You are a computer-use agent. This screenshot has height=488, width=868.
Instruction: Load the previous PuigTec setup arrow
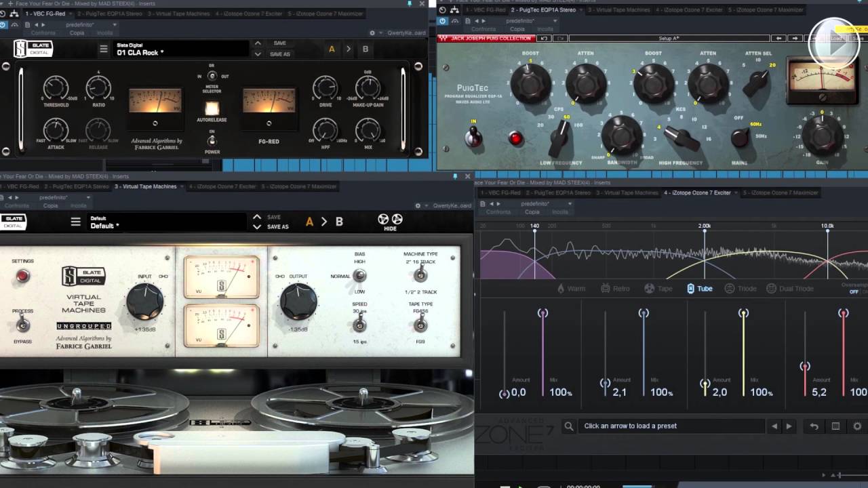click(779, 39)
